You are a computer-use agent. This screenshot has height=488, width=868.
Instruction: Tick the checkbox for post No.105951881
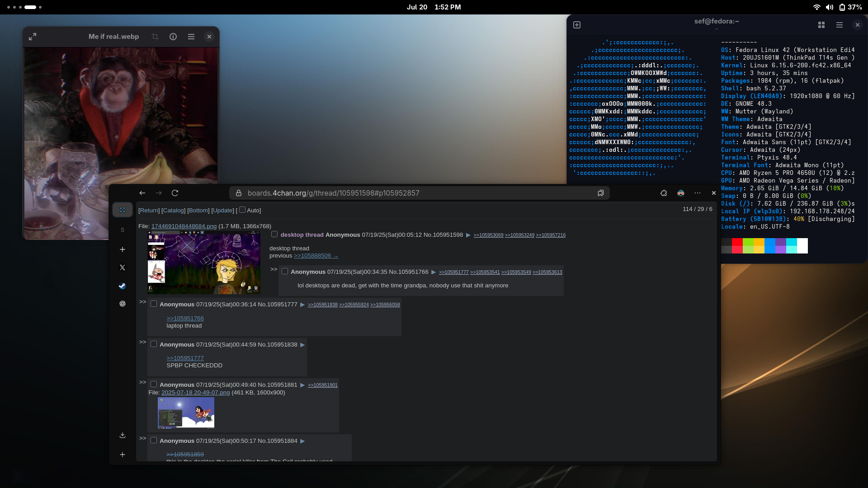[x=154, y=384]
